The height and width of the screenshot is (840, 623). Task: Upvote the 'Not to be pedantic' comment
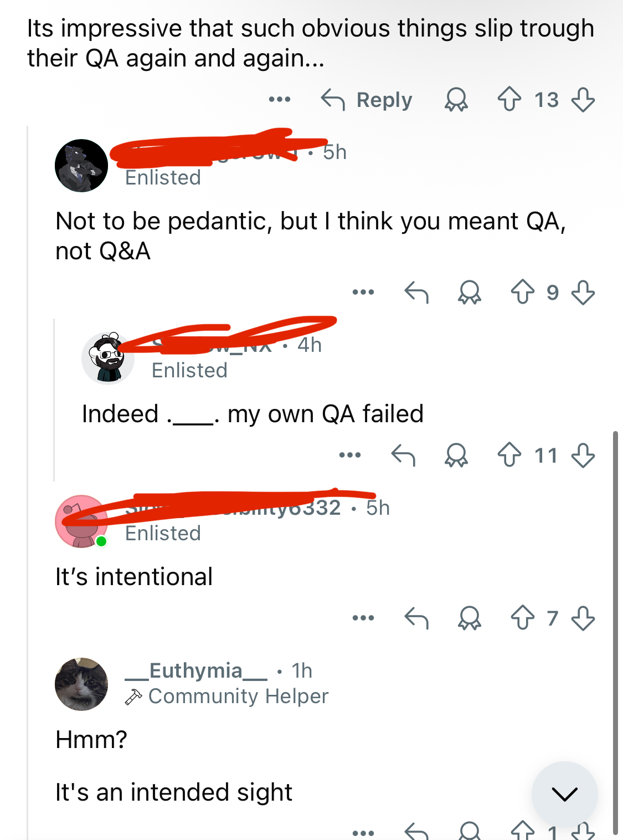click(522, 292)
